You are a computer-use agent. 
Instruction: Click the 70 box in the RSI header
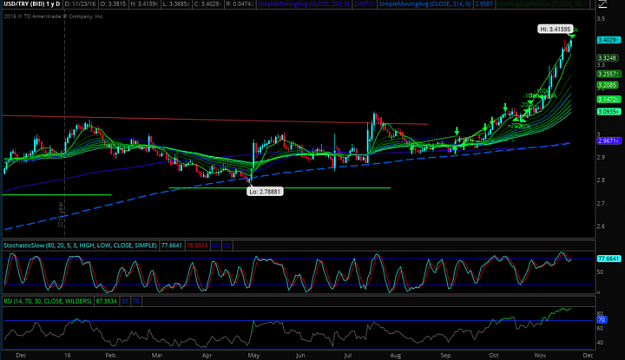tap(136, 301)
